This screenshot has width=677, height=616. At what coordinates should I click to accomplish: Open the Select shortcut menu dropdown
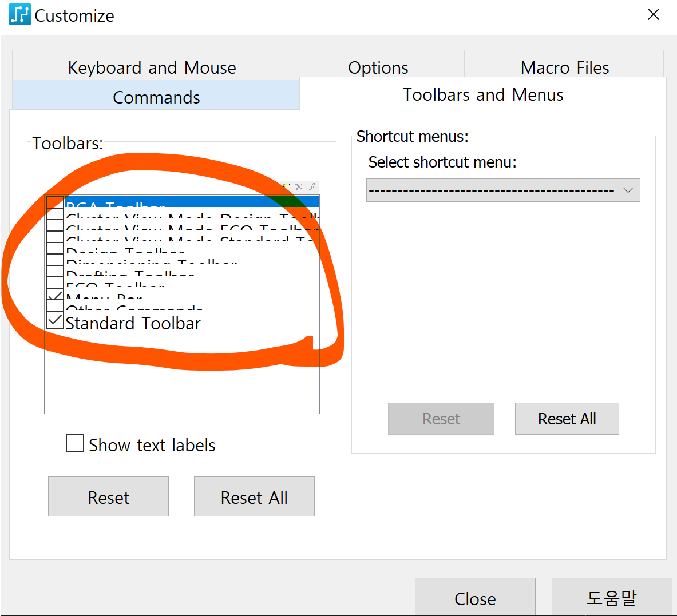point(502,190)
